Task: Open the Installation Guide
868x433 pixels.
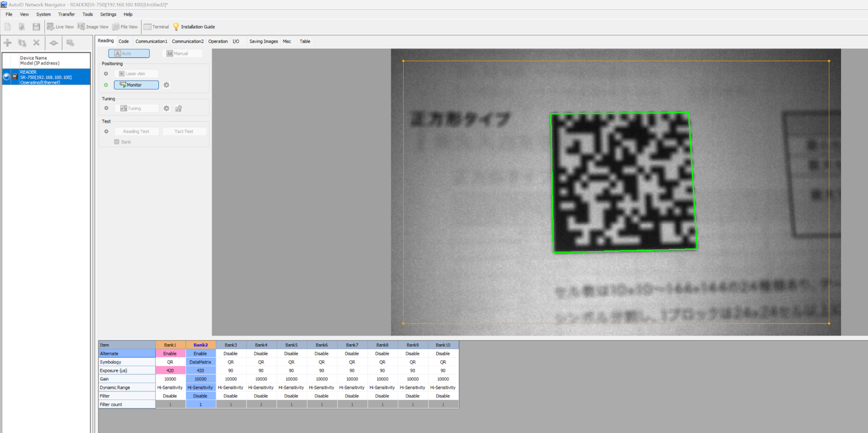Action: [x=194, y=27]
